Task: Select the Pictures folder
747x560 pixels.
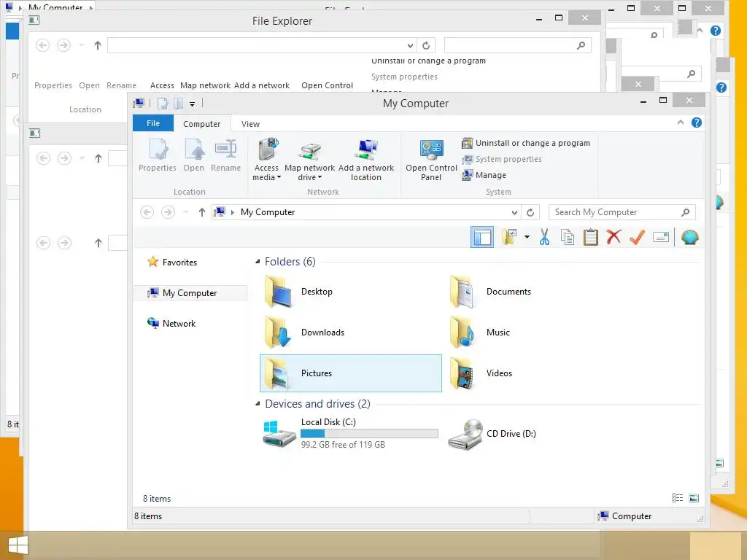Action: click(x=351, y=373)
